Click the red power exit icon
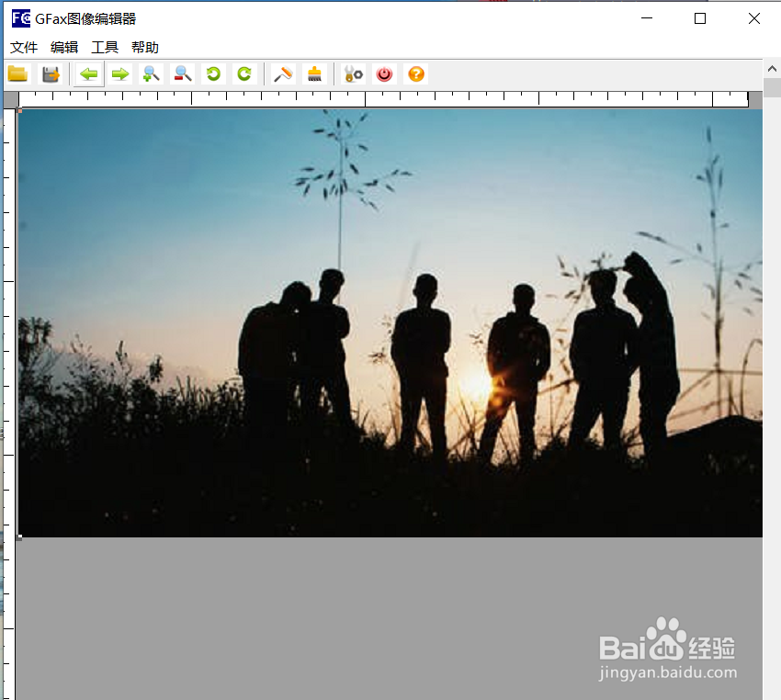781x700 pixels. coord(384,74)
